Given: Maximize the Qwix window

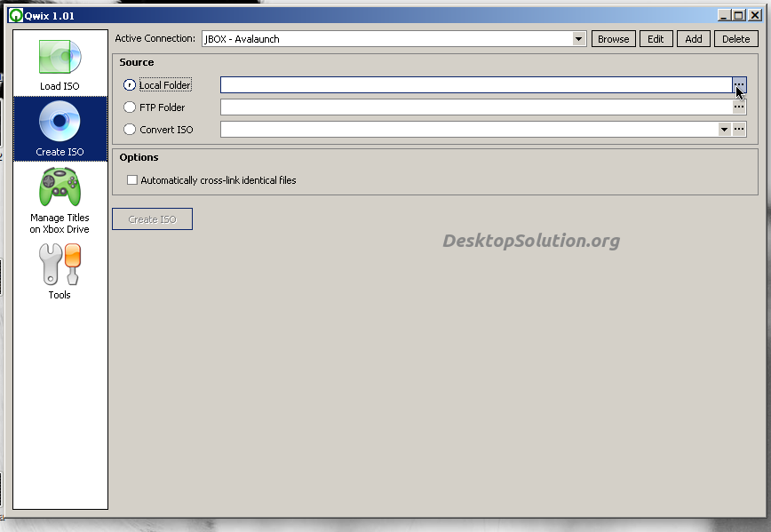Looking at the screenshot, I should click(738, 16).
